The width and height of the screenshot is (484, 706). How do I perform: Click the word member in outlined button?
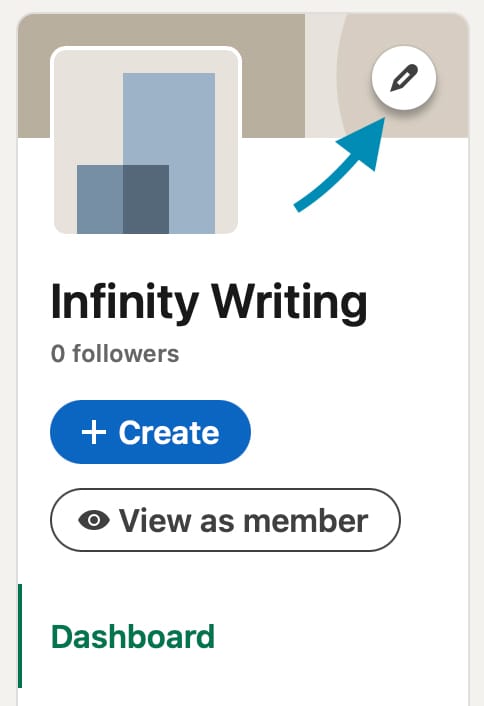[x=306, y=521]
